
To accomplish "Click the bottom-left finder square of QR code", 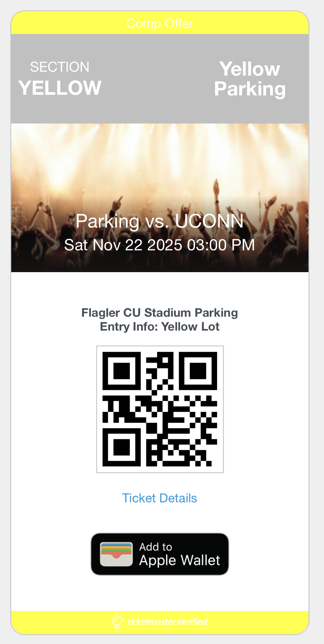I will 122,447.
